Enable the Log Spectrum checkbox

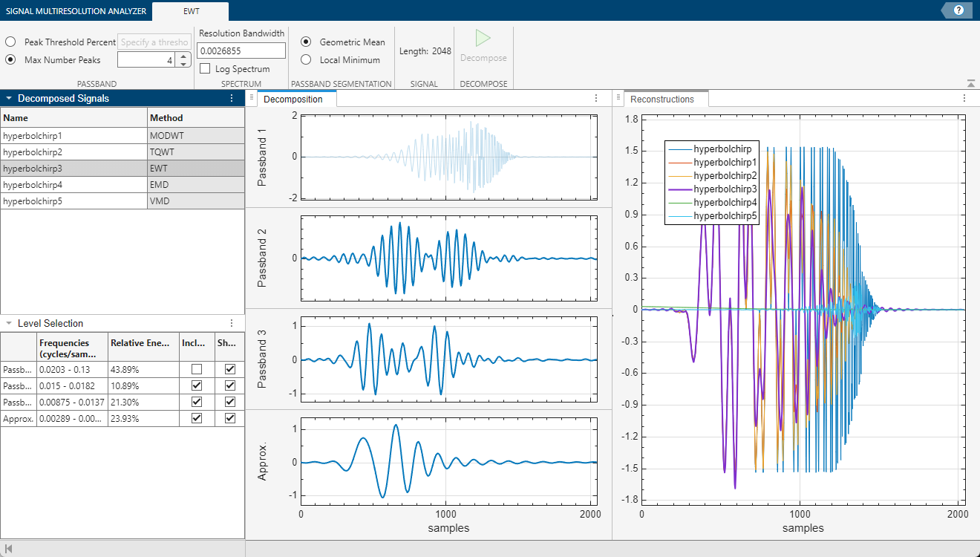[204, 68]
